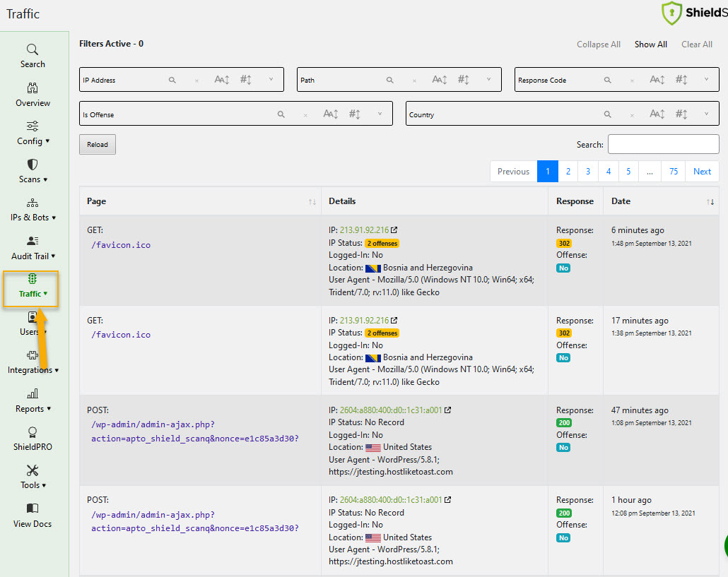Viewport: 728px width, 577px height.
Task: Open the Search sidebar icon
Action: point(32,49)
